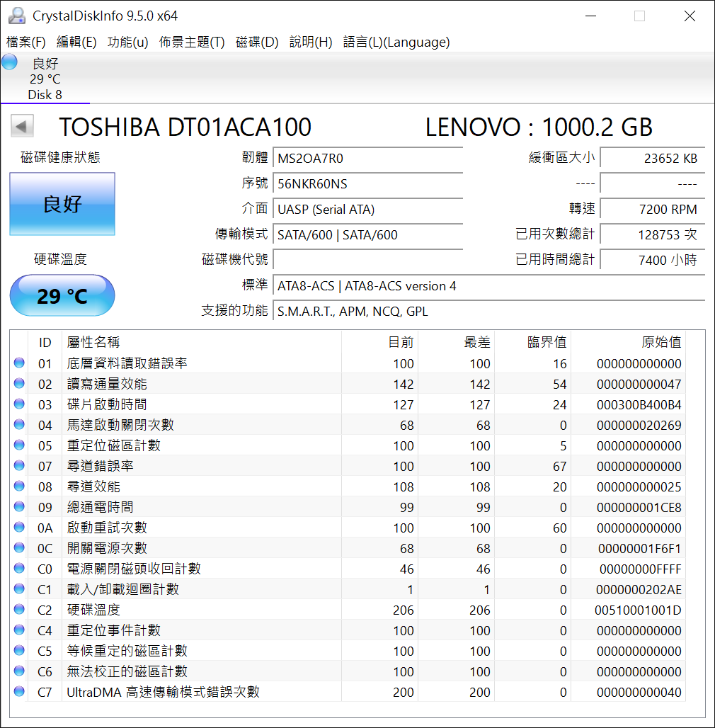The image size is (715, 728).
Task: Click raw value 00000001F6F1
Action: (639, 548)
